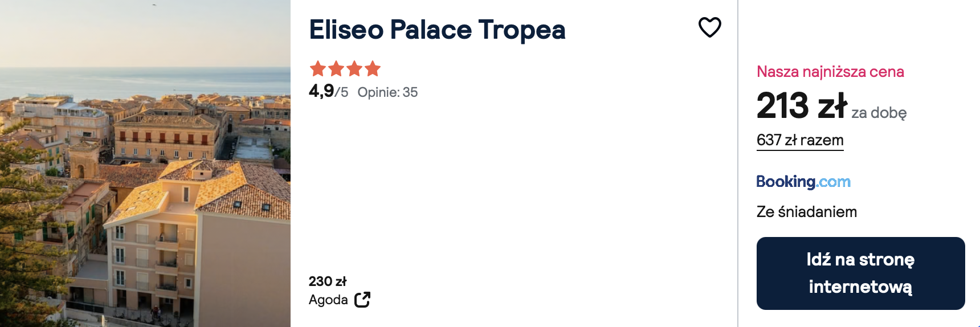Click the "za dobę" per-night text
The height and width of the screenshot is (327, 980).
(879, 113)
